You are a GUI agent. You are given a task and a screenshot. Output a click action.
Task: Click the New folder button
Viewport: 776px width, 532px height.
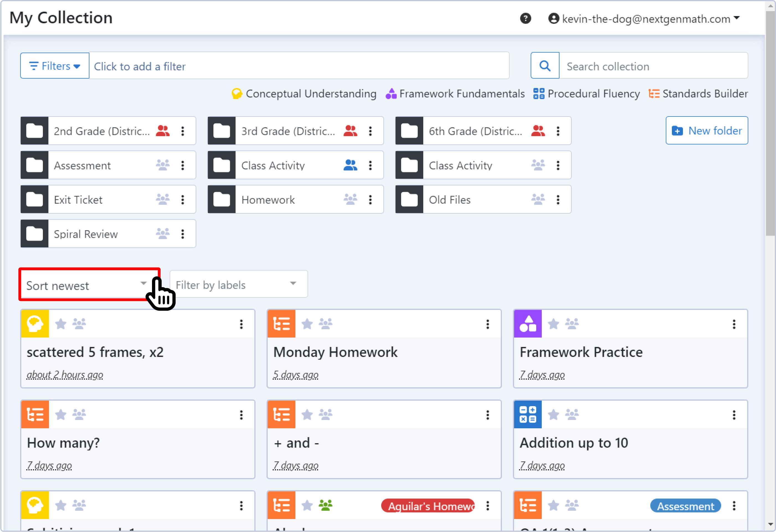point(707,131)
